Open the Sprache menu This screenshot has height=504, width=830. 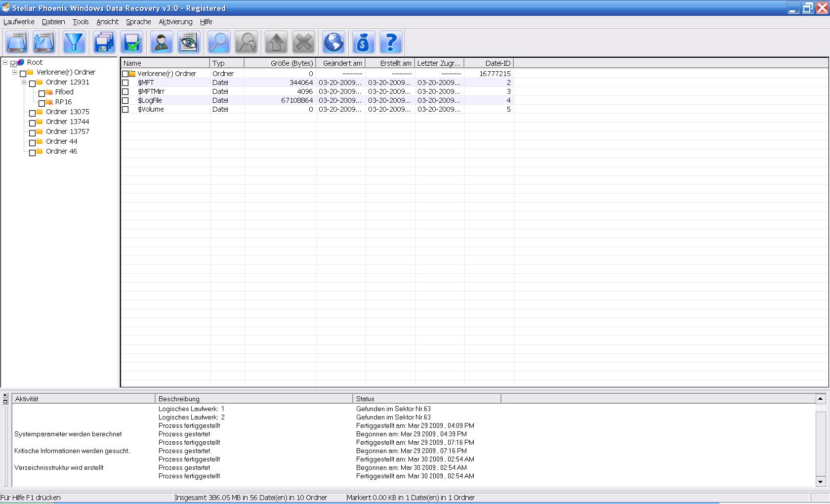point(138,22)
